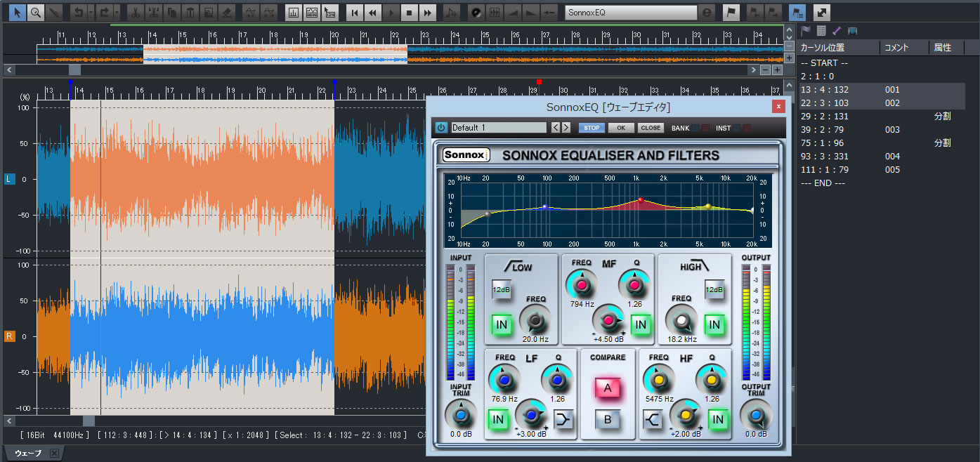Click the flag marker icon in toolbar
The width and height of the screenshot is (980, 462).
[731, 13]
